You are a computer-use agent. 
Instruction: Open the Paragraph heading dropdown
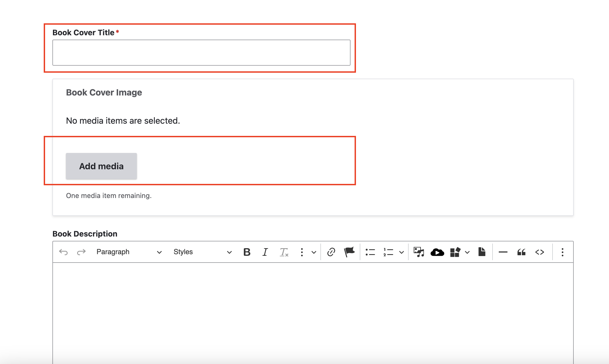tap(129, 252)
